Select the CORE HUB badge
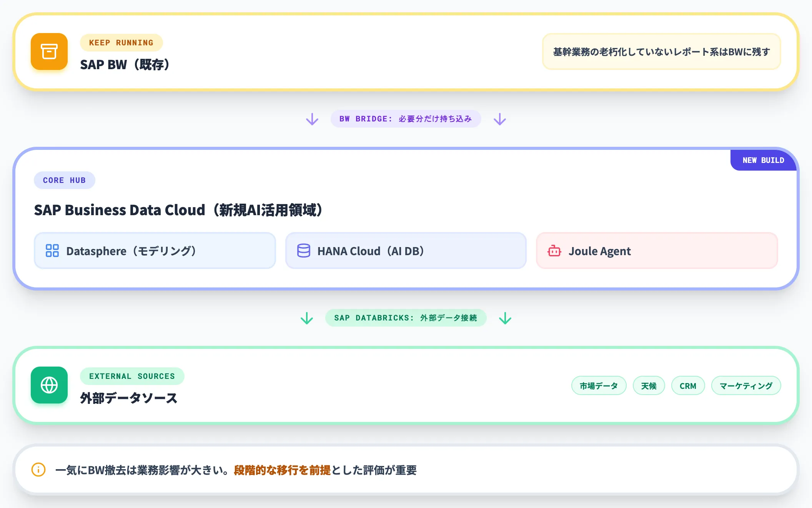This screenshot has width=812, height=508. click(64, 180)
